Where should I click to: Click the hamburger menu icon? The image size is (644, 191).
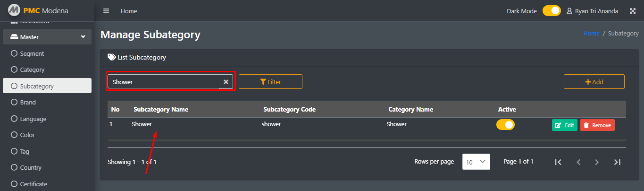pos(106,11)
